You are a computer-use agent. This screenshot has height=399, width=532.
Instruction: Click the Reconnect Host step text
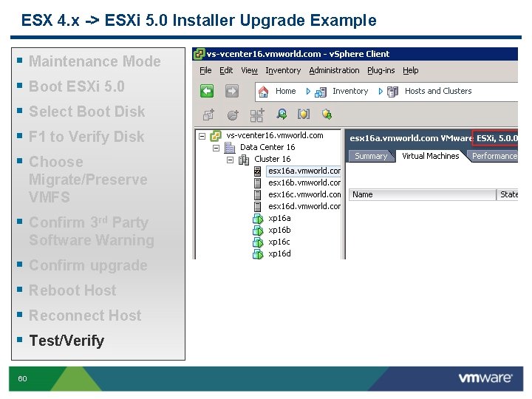[85, 316]
